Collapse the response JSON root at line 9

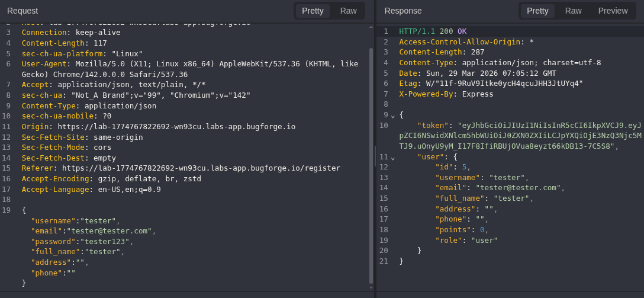tap(393, 115)
